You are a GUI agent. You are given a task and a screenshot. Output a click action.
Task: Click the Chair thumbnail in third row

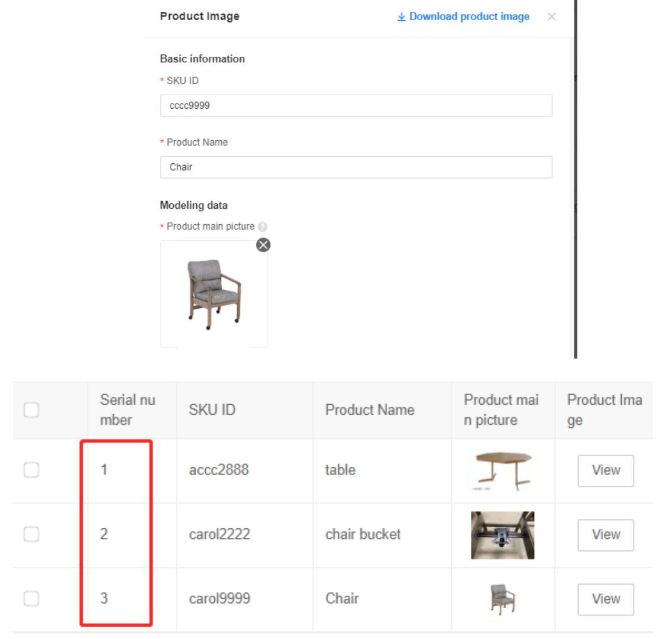point(503,599)
